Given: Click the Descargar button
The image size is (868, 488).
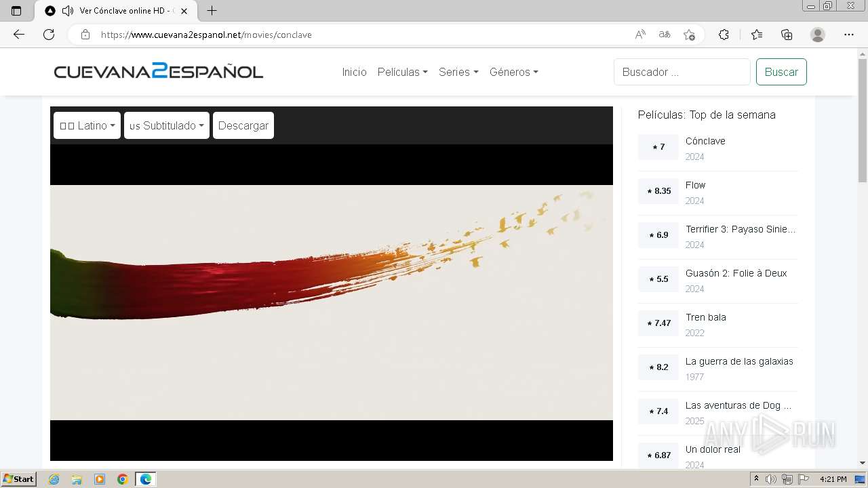Looking at the screenshot, I should 243,125.
